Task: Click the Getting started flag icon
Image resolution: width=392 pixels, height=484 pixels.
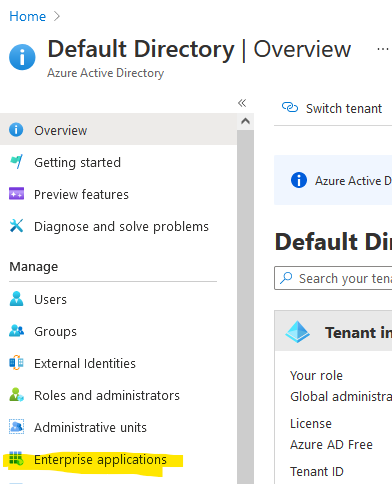Action: coord(16,162)
